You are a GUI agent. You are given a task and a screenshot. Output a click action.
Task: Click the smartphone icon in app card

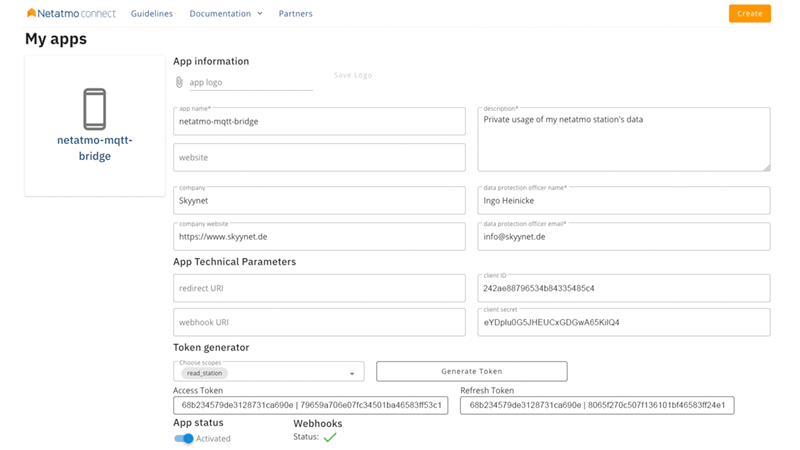(x=95, y=109)
